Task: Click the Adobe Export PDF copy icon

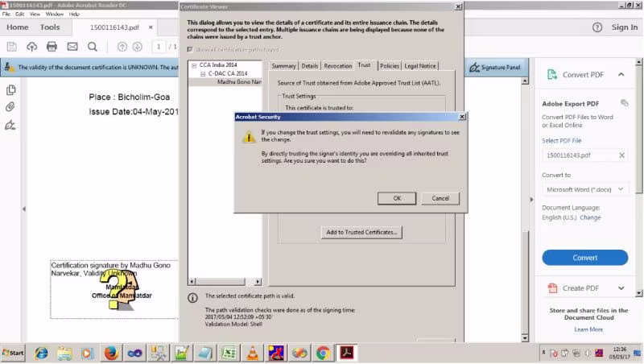Action: (x=625, y=103)
